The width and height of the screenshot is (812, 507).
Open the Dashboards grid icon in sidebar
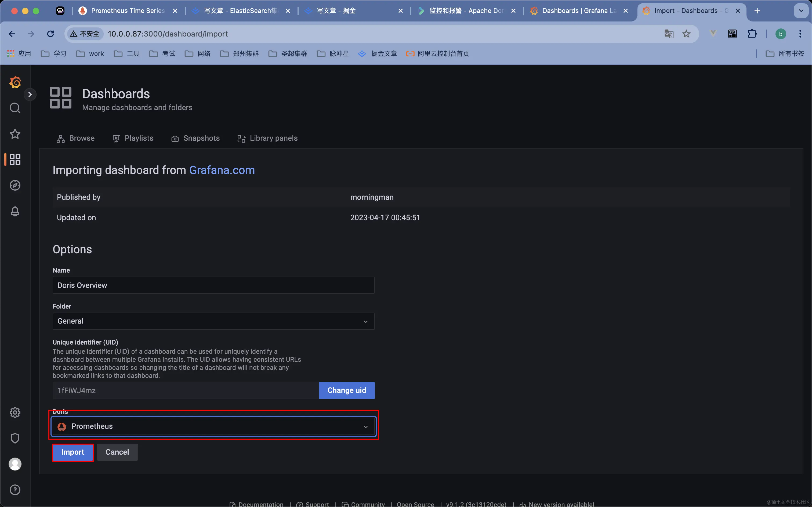pyautogui.click(x=15, y=160)
